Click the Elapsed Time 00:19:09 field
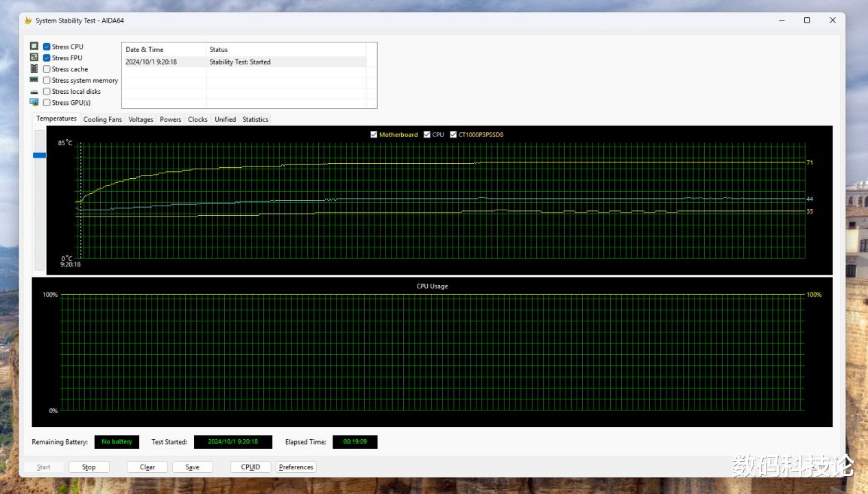Viewport: 868px width, 494px height. coord(355,442)
